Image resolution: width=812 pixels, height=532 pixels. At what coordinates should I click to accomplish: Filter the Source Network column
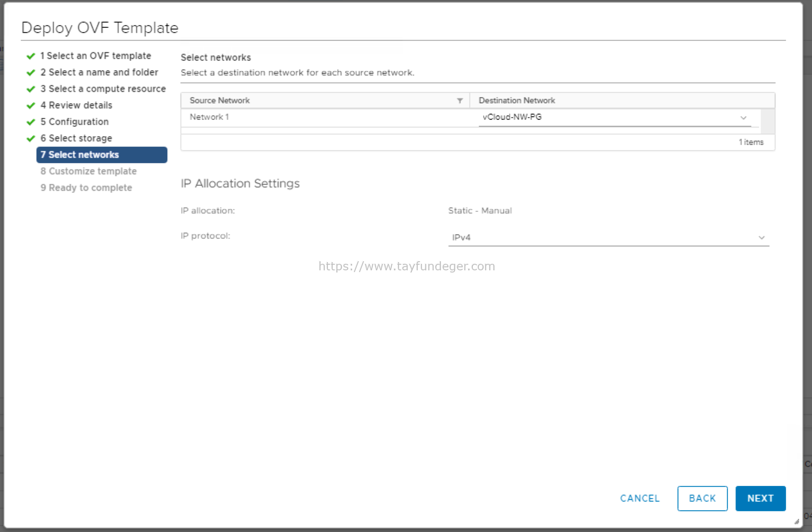click(460, 101)
